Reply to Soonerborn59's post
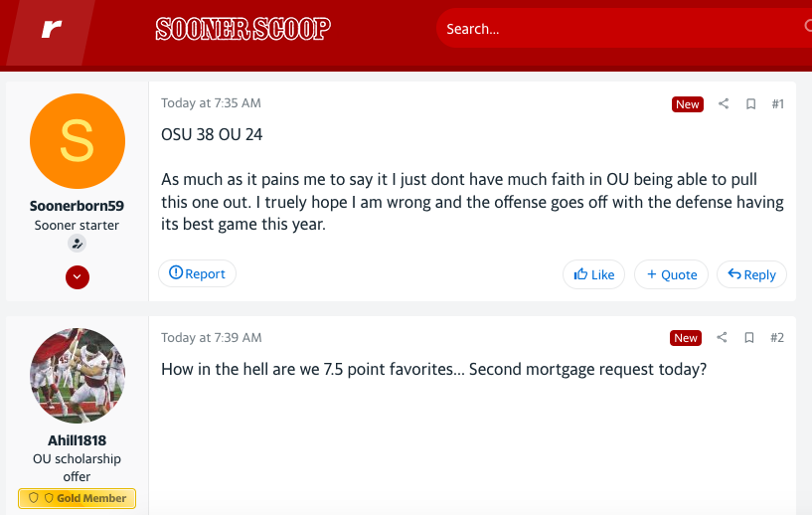 point(751,274)
